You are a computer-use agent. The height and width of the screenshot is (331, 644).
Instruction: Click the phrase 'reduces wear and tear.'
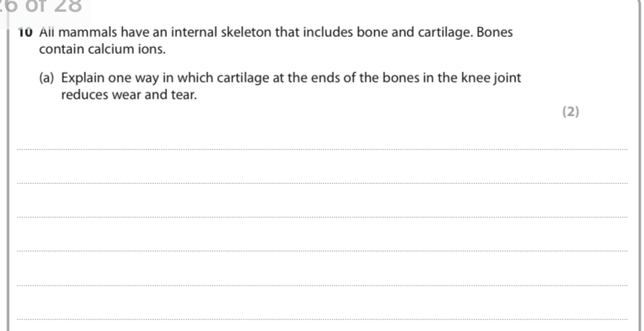[x=129, y=95]
